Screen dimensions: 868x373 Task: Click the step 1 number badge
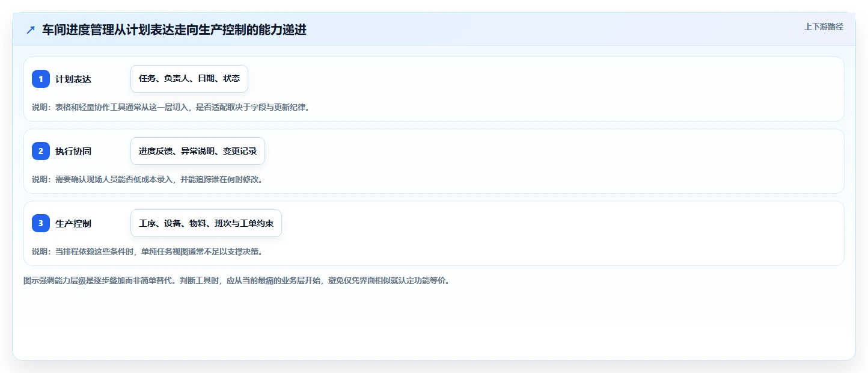coord(41,79)
